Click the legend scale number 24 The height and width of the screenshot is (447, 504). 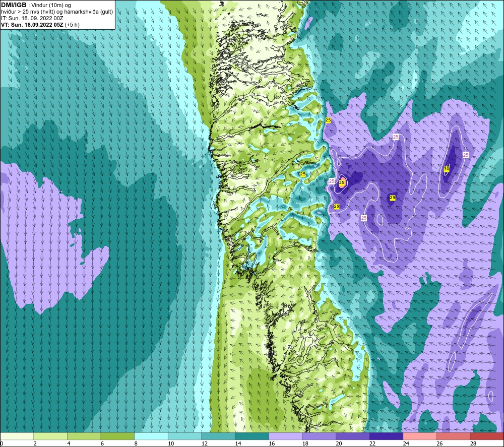pyautogui.click(x=406, y=444)
